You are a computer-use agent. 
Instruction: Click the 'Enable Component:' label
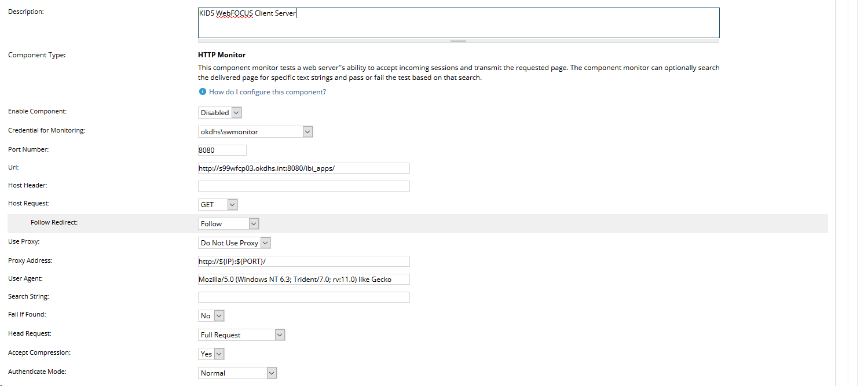pos(38,111)
